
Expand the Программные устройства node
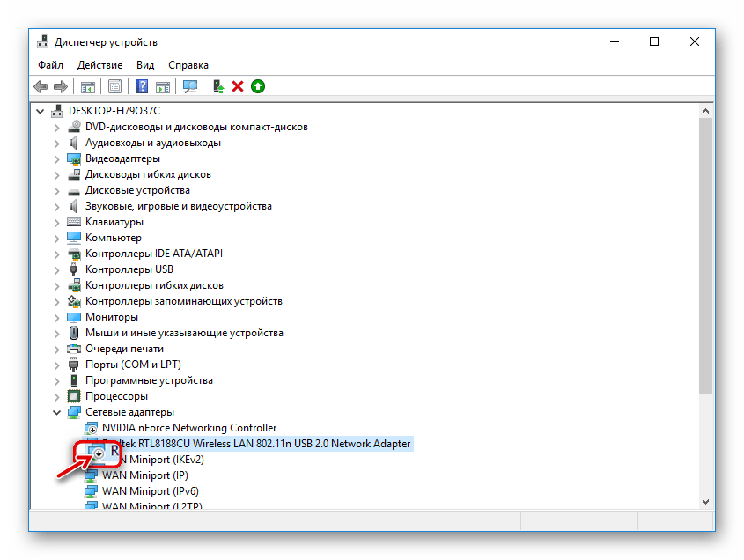57,381
